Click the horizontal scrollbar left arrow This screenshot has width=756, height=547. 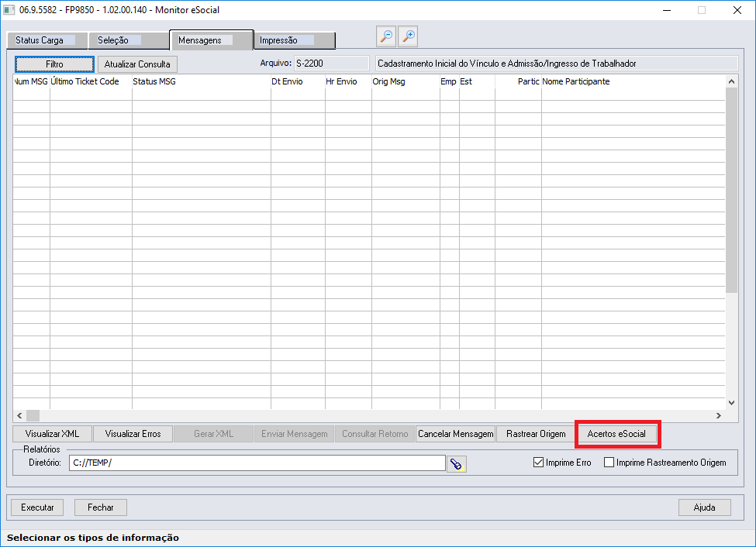19,415
